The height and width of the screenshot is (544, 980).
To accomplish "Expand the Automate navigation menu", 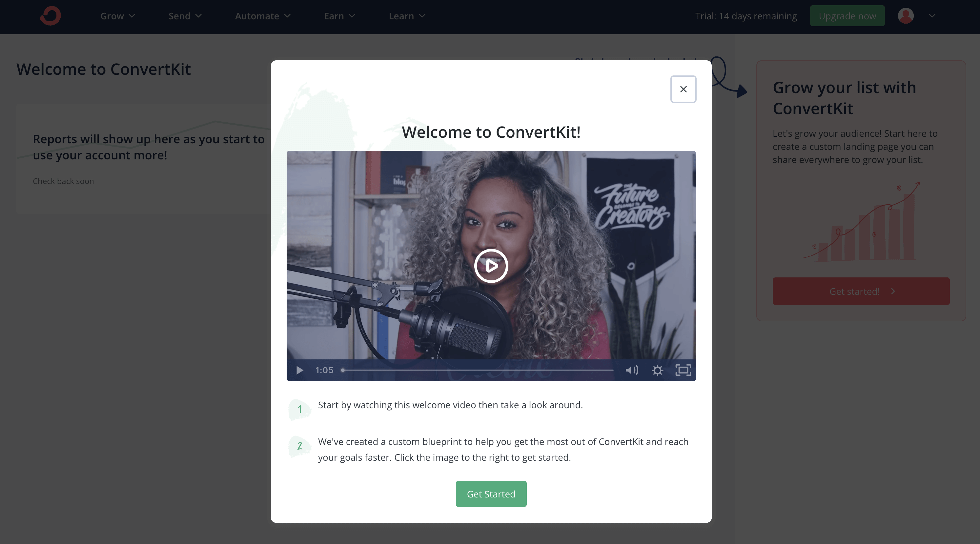I will (263, 15).
